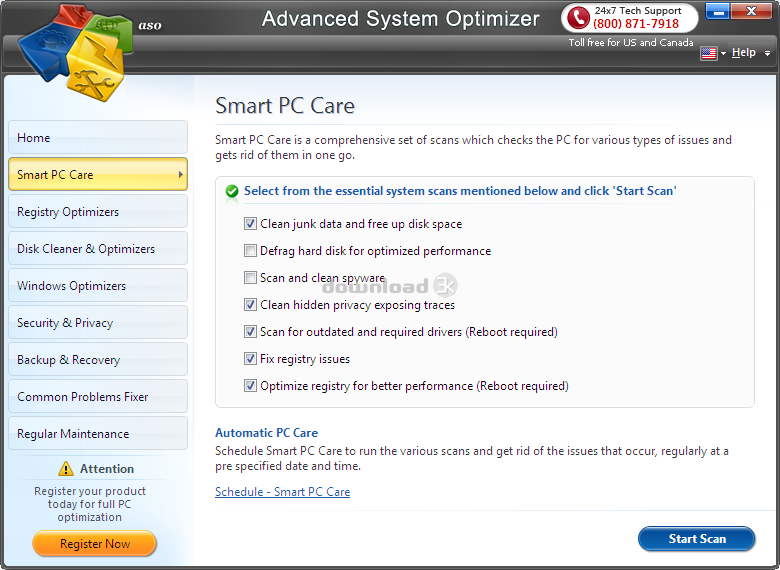
Task: Toggle Optimize registry for better performance
Action: pyautogui.click(x=250, y=386)
